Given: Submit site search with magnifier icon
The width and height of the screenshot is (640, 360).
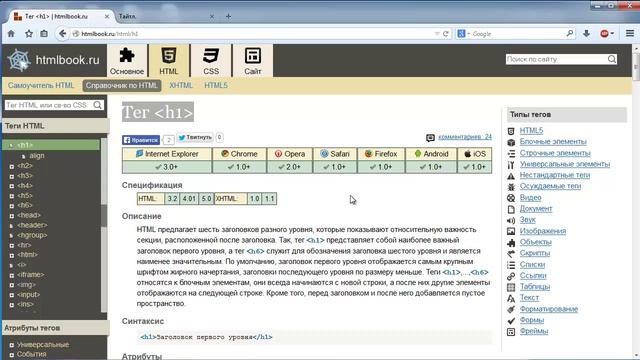Looking at the screenshot, I should [611, 59].
